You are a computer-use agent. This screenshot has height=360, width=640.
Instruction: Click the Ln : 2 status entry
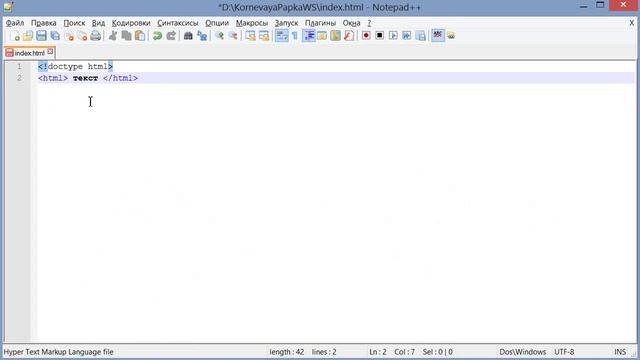pyautogui.click(x=378, y=352)
